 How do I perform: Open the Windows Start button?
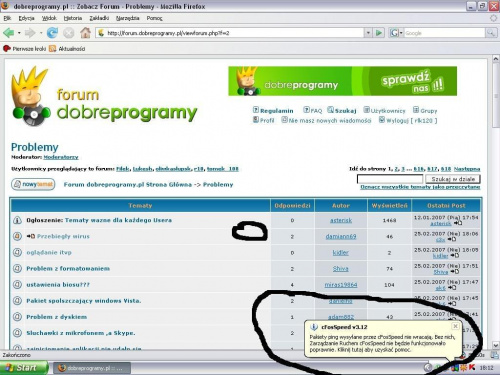coord(24,367)
